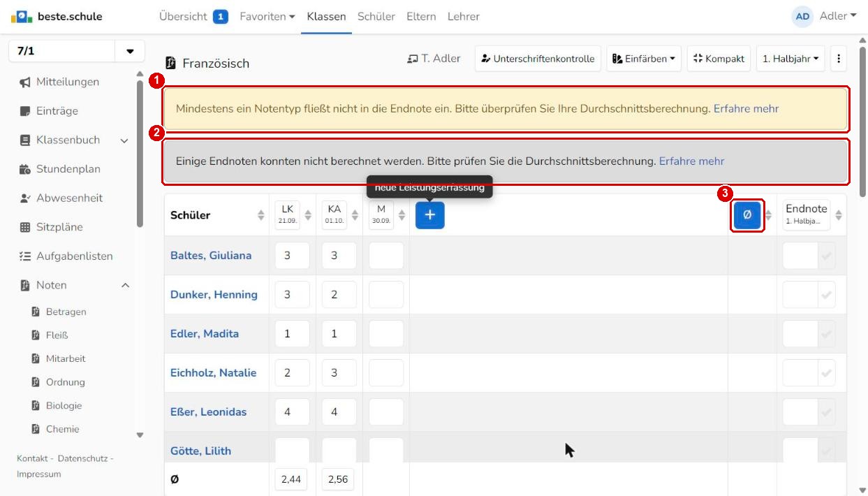
Task: Open the Einfärben dropdown
Action: (644, 59)
